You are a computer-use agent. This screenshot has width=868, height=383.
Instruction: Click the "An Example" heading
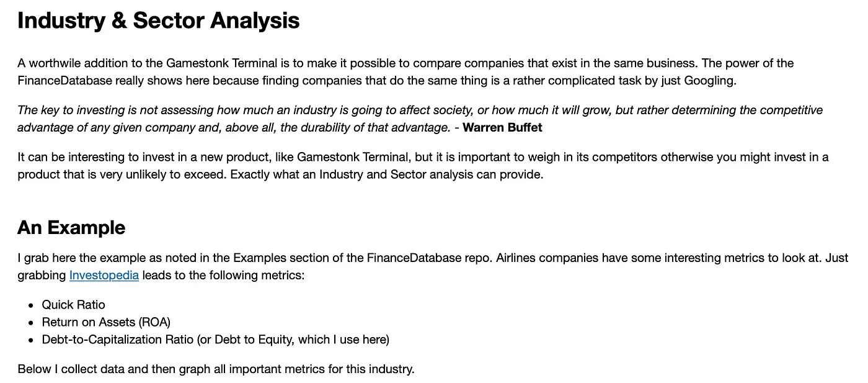71,228
